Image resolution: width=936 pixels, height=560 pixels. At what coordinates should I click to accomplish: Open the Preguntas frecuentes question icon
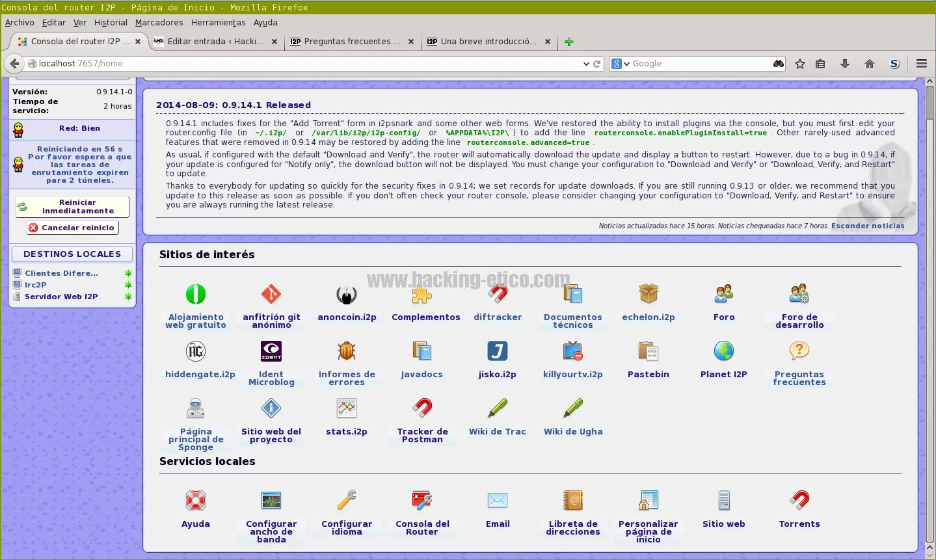point(799,351)
